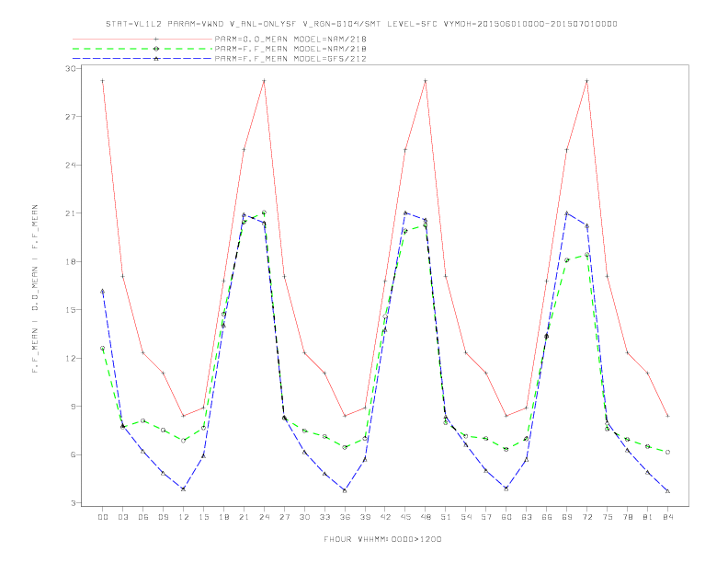Click x-axis forecast hour tick 12
The height and width of the screenshot is (563, 728).
click(184, 517)
